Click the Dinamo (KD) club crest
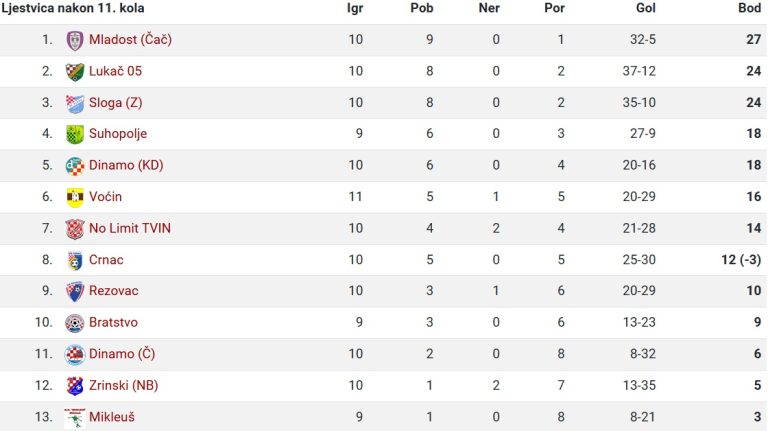Viewport: 768px width, 431px height. (x=74, y=166)
